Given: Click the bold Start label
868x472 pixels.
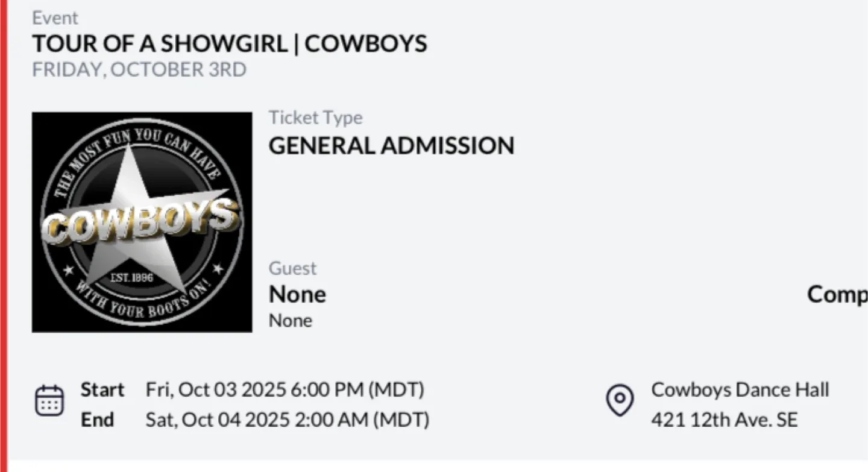Looking at the screenshot, I should [x=102, y=390].
